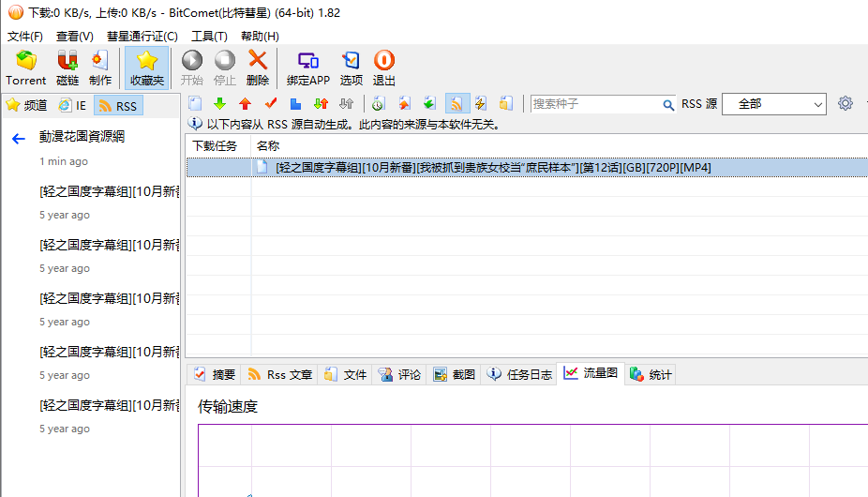This screenshot has width=868, height=497.
Task: Open the settings gear beside RSS 源
Action: pos(846,104)
